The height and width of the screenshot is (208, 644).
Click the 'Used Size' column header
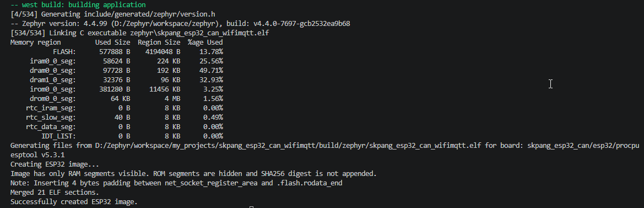pos(113,42)
